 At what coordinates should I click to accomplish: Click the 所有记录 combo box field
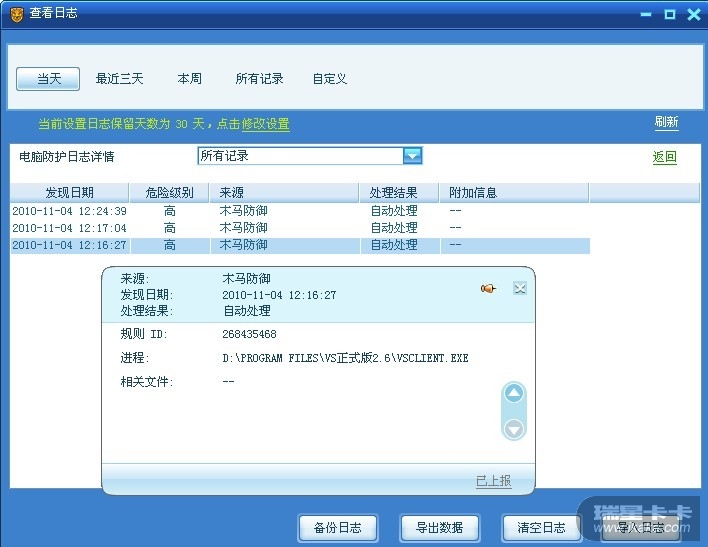(310, 156)
